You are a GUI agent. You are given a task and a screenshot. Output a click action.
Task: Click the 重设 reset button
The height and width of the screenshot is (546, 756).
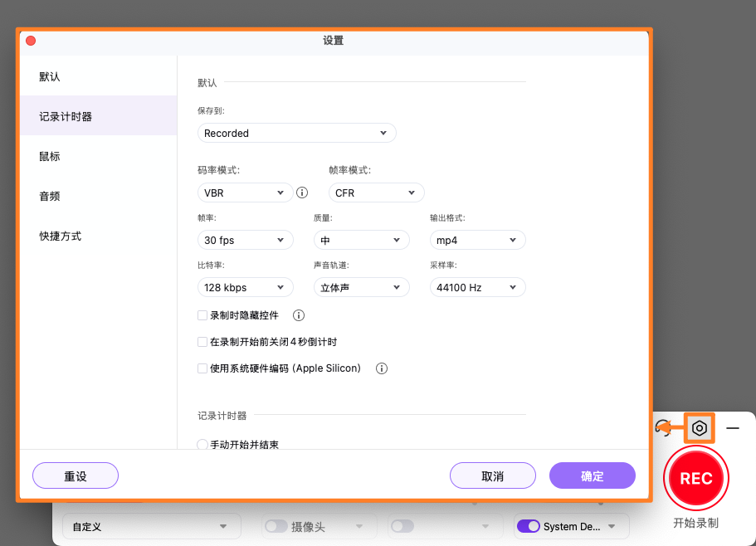point(75,475)
